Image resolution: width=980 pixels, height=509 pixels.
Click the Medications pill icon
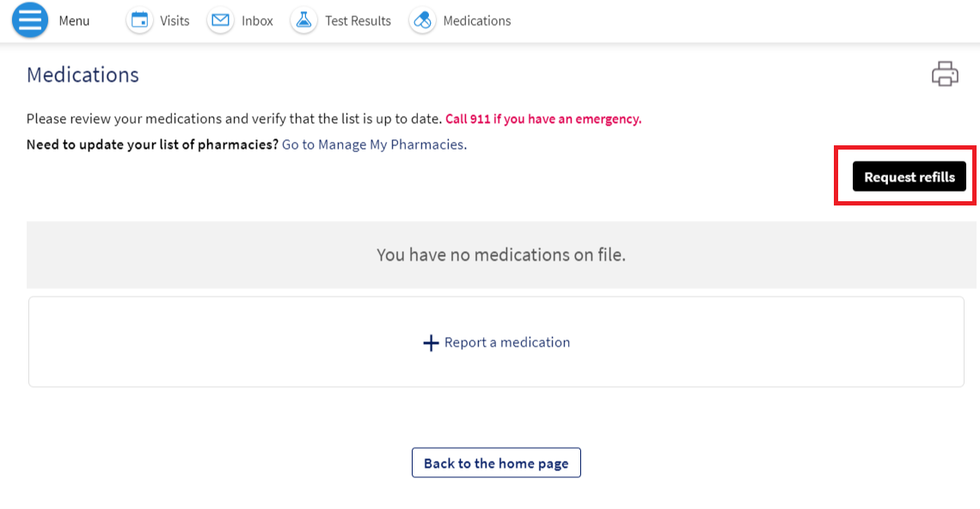click(422, 20)
